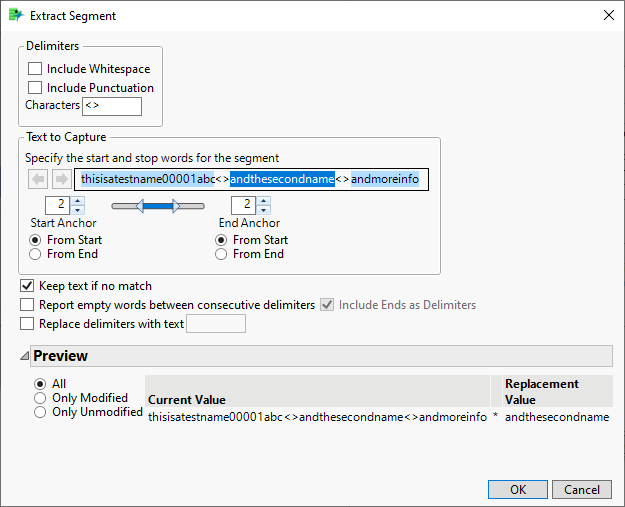The height and width of the screenshot is (507, 625).
Task: Enable Replace delimiters with text option
Action: coord(27,324)
